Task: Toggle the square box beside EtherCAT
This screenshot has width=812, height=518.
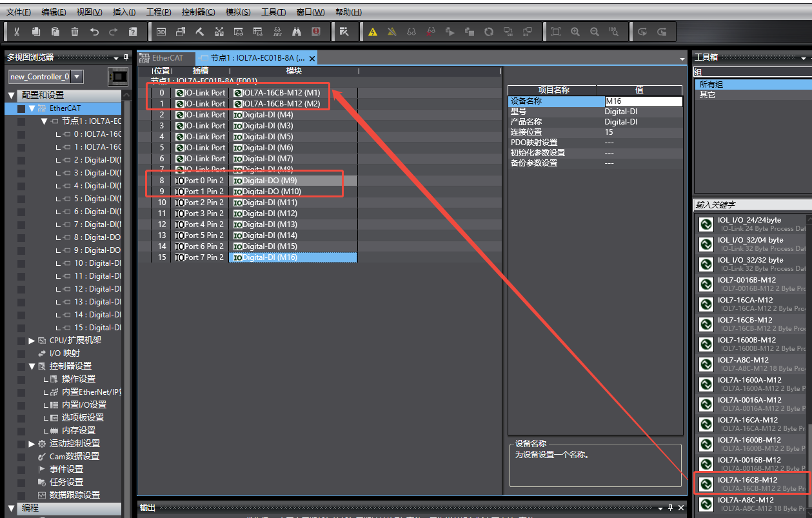Action: click(21, 108)
